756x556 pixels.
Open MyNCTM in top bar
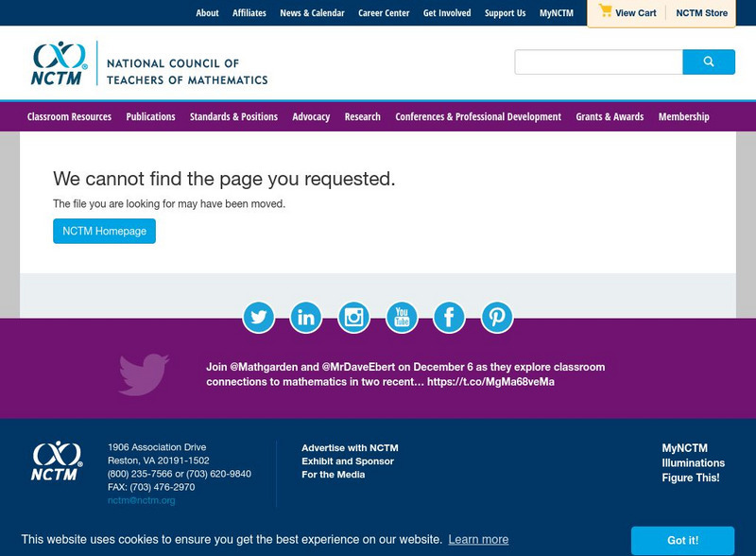click(x=557, y=13)
